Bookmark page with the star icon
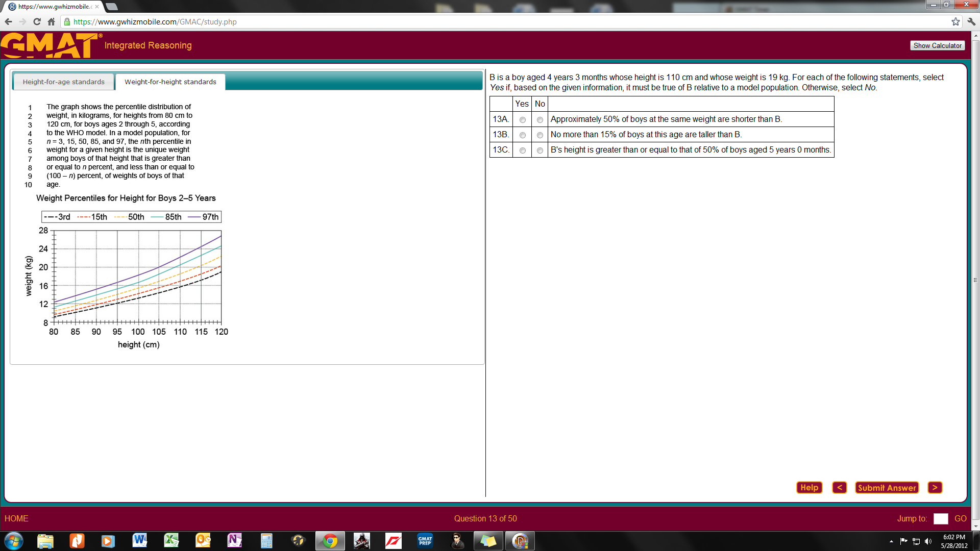Viewport: 980px width, 551px height. coord(955,21)
